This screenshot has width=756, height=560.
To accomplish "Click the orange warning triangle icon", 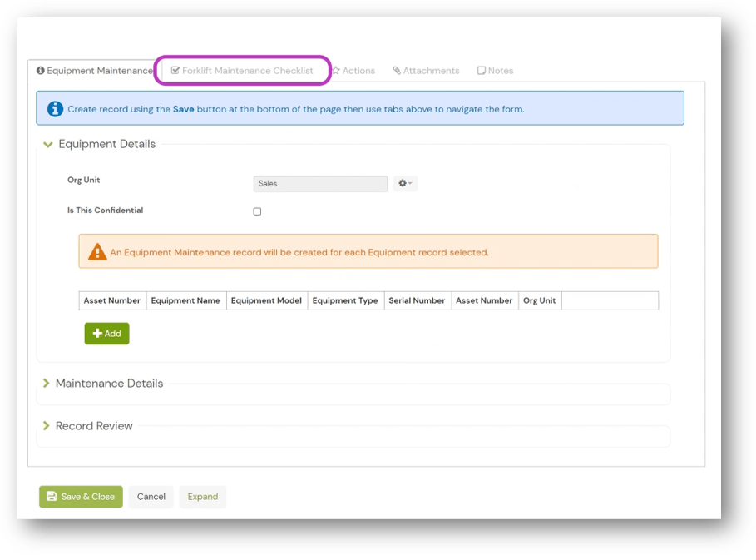I will click(97, 251).
